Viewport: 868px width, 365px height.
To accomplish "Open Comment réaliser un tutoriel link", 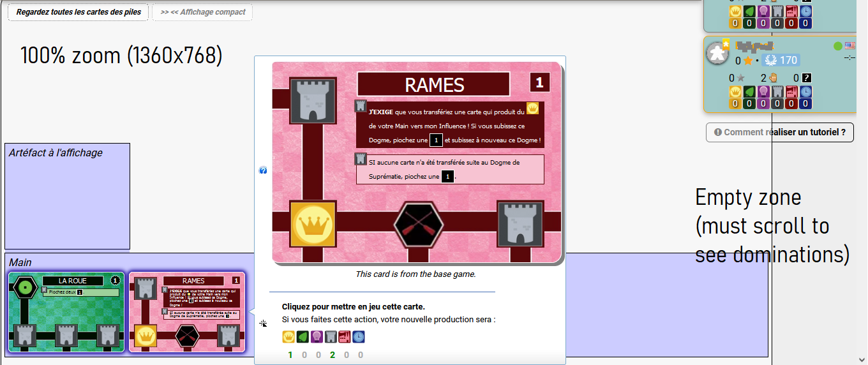I will tap(780, 132).
